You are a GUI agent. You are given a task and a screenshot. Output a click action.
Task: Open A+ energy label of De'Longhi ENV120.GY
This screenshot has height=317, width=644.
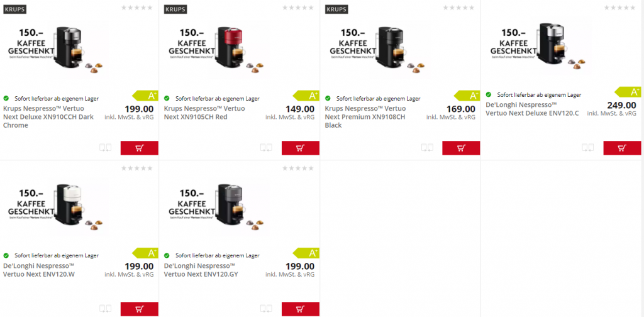pyautogui.click(x=307, y=253)
